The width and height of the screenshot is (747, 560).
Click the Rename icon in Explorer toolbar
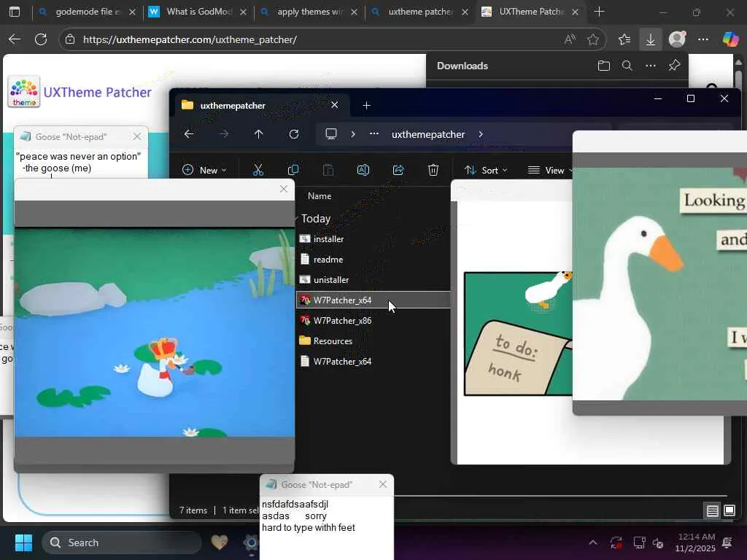(x=363, y=170)
